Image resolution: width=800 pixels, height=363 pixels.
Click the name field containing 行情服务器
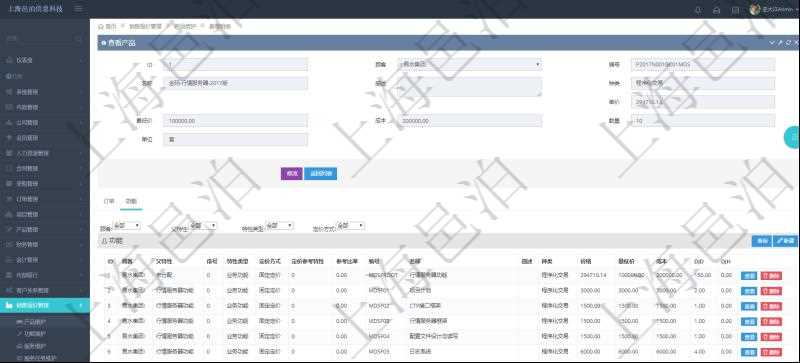pyautogui.click(x=235, y=83)
